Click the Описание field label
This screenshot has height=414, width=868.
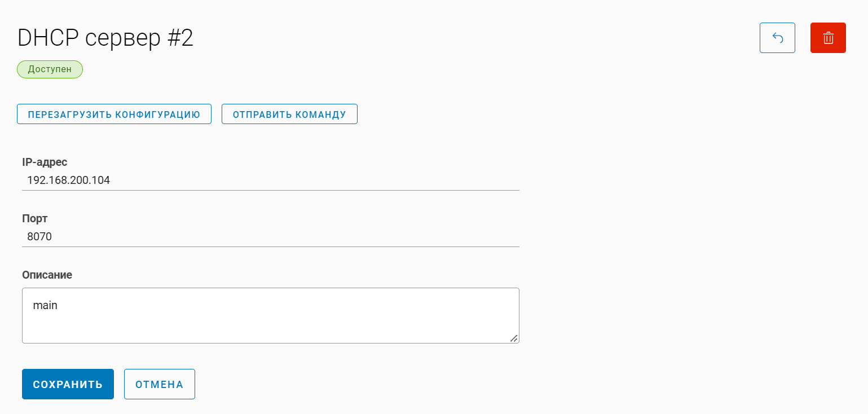(47, 275)
